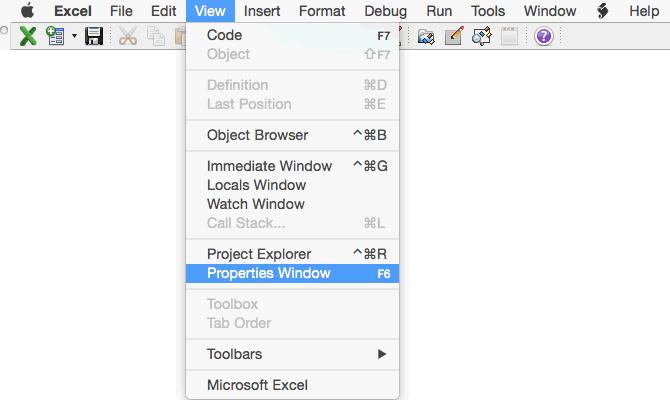Open the Help menu
670x400 pixels.
(644, 11)
